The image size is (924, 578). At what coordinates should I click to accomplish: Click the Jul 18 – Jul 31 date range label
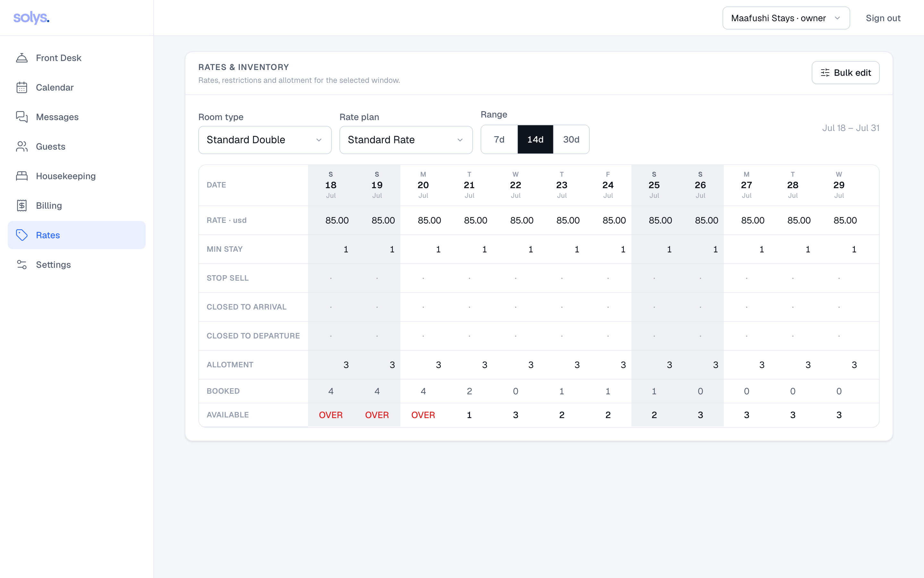tap(851, 128)
